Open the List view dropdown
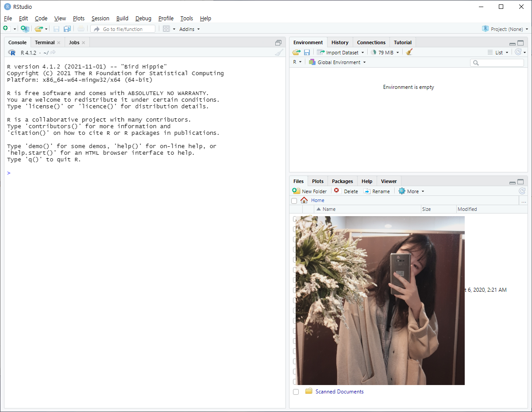Screen dimensions: 532x412 click(498, 53)
